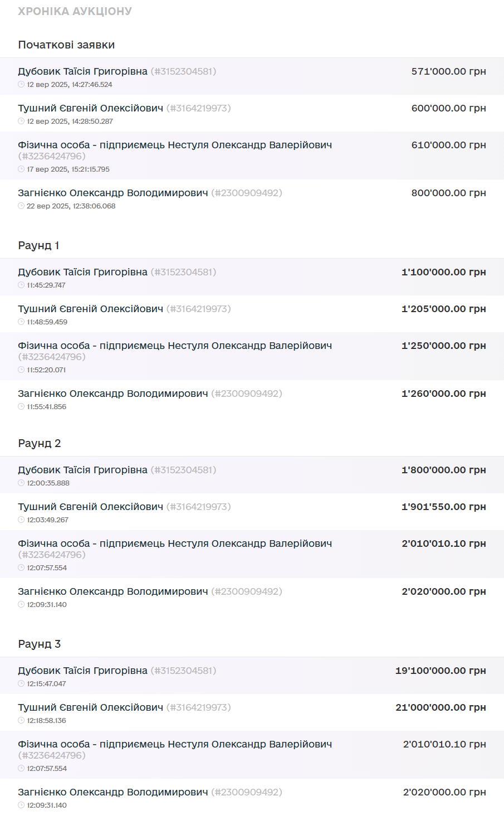Select the Раунд 1 section header
Screen dimensions: 504x825
coord(38,245)
